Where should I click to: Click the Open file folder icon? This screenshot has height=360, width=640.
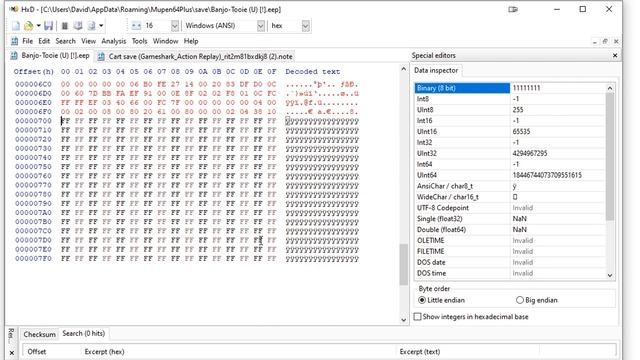tap(28, 26)
